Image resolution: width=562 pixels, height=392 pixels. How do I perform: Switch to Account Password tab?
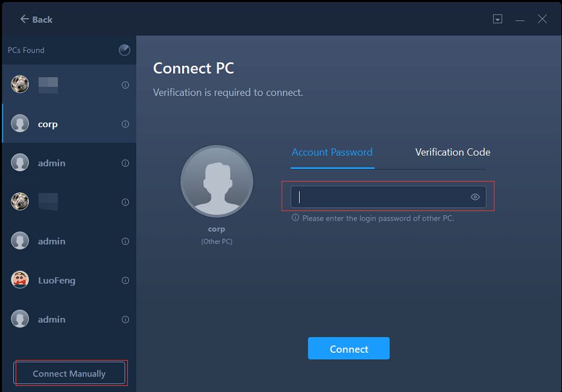(x=332, y=153)
